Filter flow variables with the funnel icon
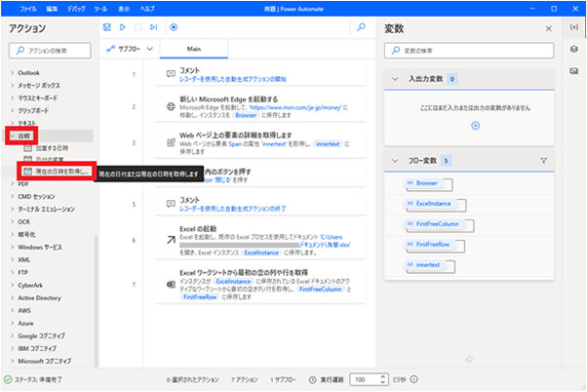Viewport: 587px width, 392px height. [x=543, y=161]
